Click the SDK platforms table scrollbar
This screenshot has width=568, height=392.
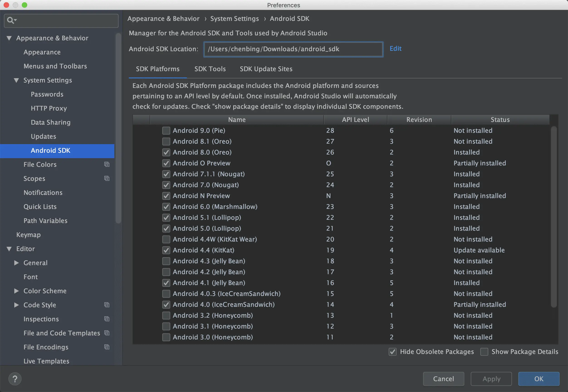click(x=553, y=216)
